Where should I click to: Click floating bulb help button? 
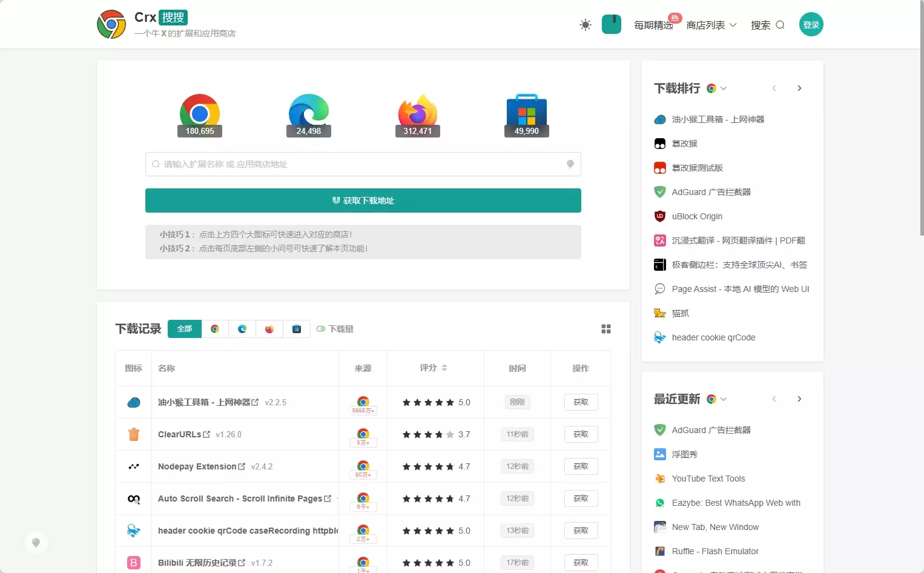tap(36, 542)
